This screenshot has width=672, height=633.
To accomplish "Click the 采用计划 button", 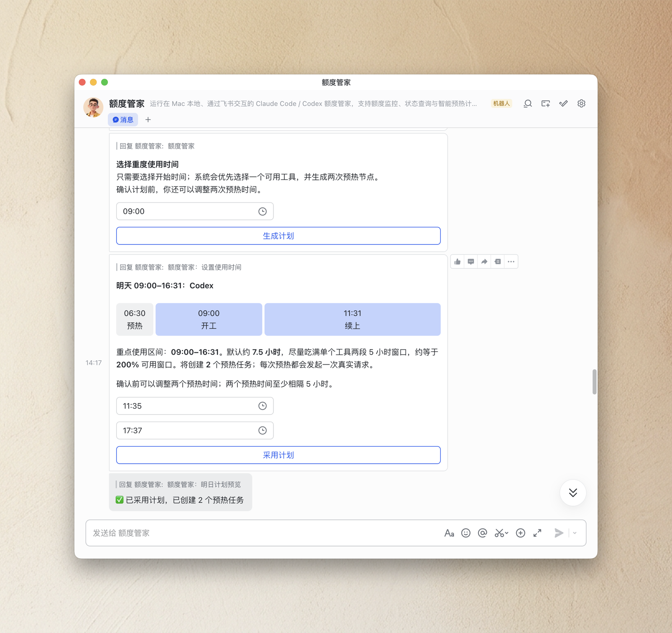I will (278, 455).
